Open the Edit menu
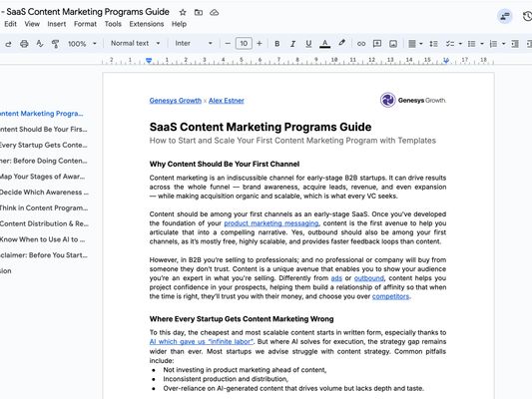Screen dimensions: 532x399 tap(10, 24)
